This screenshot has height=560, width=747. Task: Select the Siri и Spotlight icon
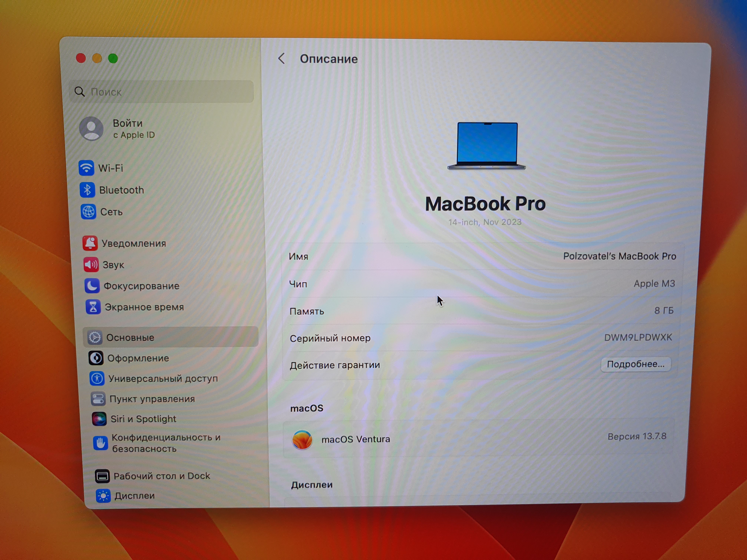pos(99,419)
